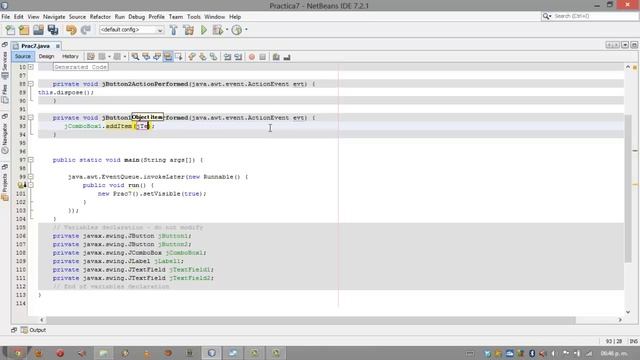The image size is (640, 360).
Task: Open the Refactor menu
Action: (x=100, y=17)
